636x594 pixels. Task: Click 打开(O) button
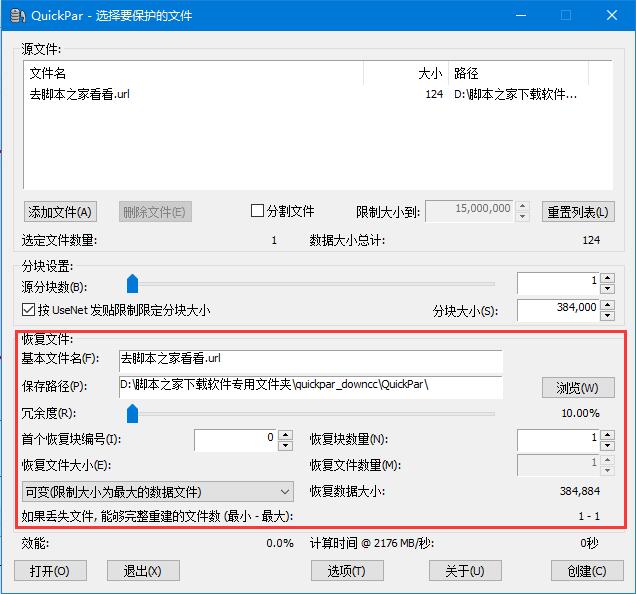(50, 571)
